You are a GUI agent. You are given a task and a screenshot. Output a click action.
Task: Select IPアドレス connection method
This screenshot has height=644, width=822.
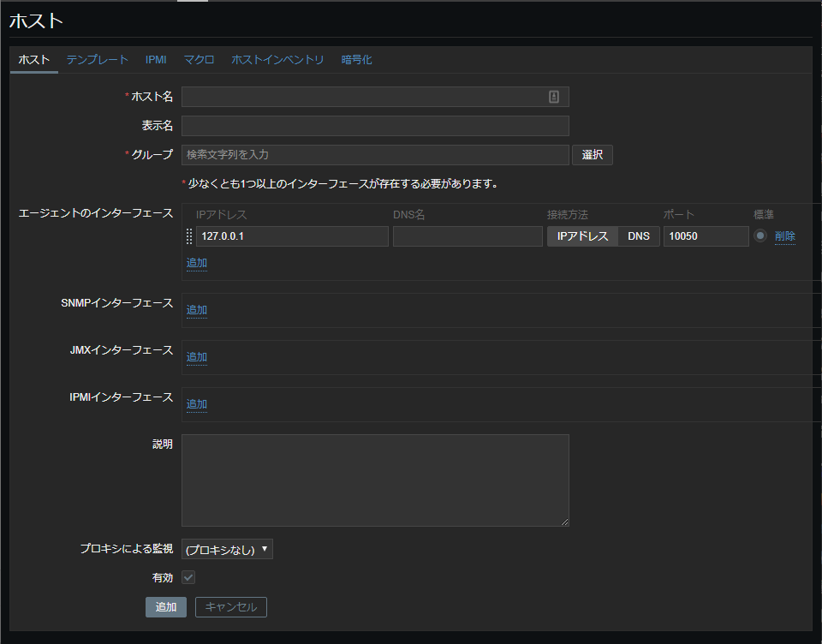click(582, 236)
